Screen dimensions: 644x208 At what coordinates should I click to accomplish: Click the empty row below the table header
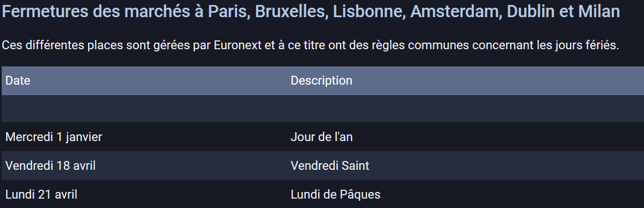click(323, 109)
